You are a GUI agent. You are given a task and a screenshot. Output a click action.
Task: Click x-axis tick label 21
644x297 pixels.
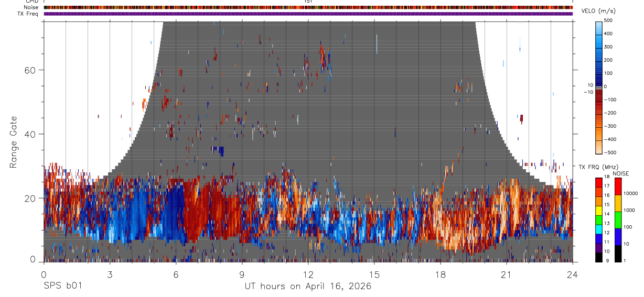click(507, 274)
